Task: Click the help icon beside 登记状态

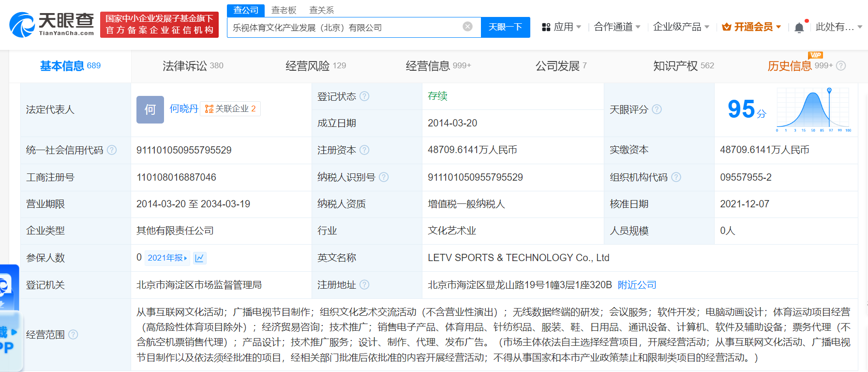Action: [x=364, y=96]
